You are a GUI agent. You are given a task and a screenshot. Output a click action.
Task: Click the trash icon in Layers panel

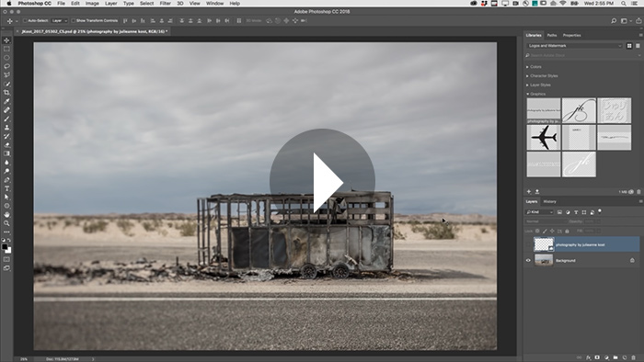[633, 358]
